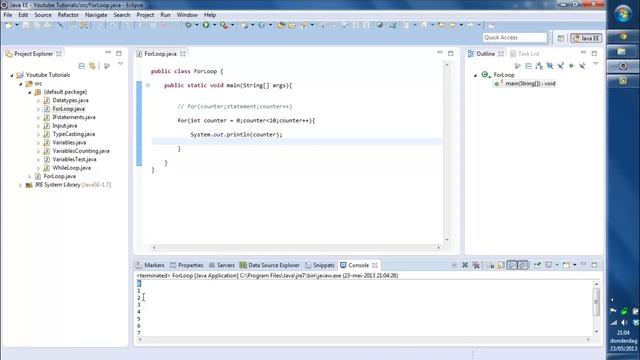Viewport: 640px width, 360px height.
Task: Toggle Hide Fields in Outline view
Action: (550, 66)
